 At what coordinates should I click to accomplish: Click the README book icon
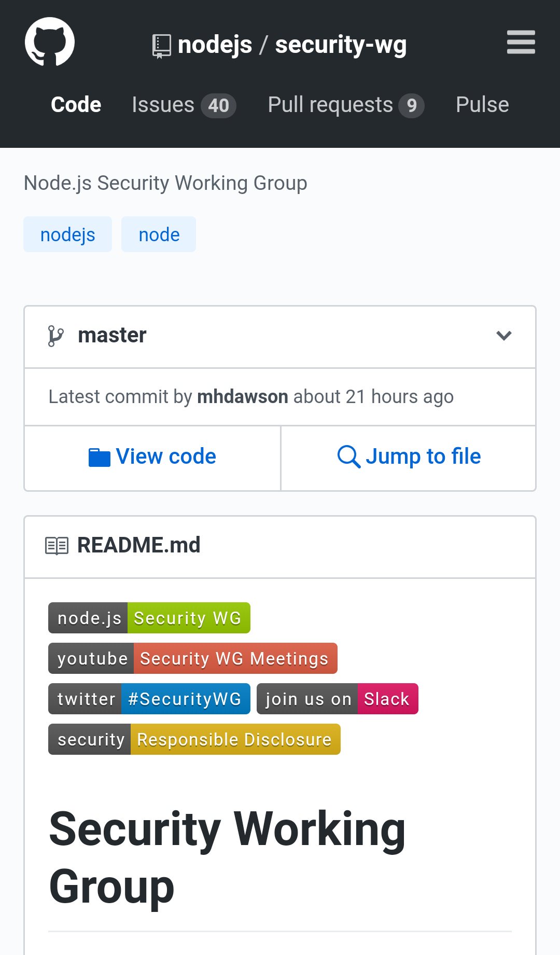pyautogui.click(x=57, y=546)
